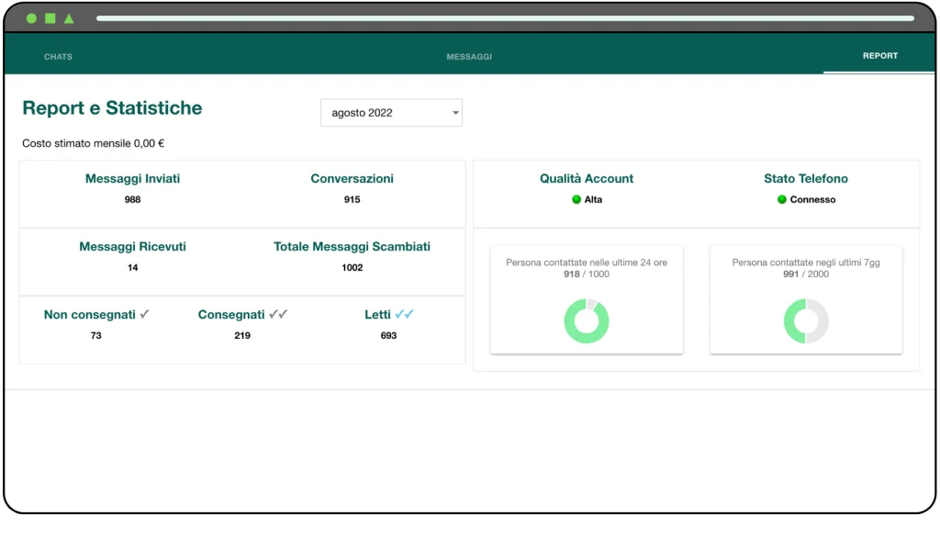Click the ultimi 7gg donut chart
Image resolution: width=940 pixels, height=560 pixels.
coord(806,320)
